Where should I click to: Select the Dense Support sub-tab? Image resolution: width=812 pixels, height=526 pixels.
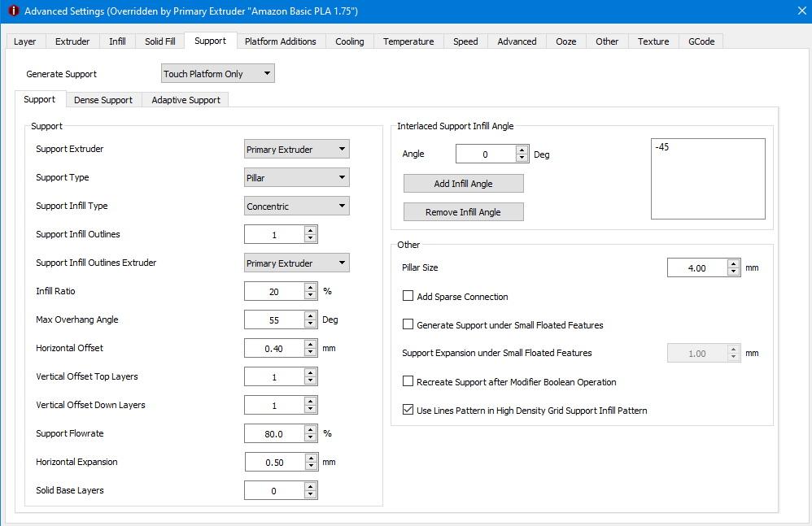coord(103,100)
